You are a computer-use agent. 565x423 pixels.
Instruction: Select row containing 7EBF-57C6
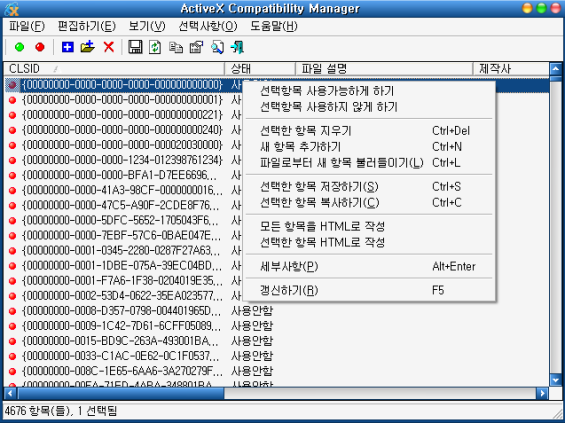[123, 235]
